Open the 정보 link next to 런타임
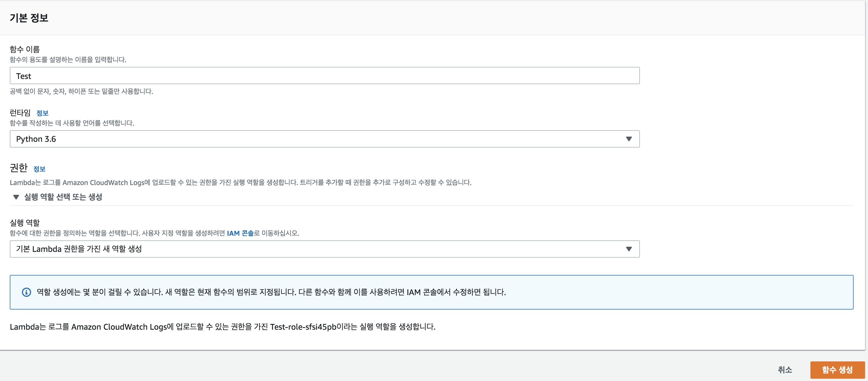The image size is (868, 381). click(42, 113)
